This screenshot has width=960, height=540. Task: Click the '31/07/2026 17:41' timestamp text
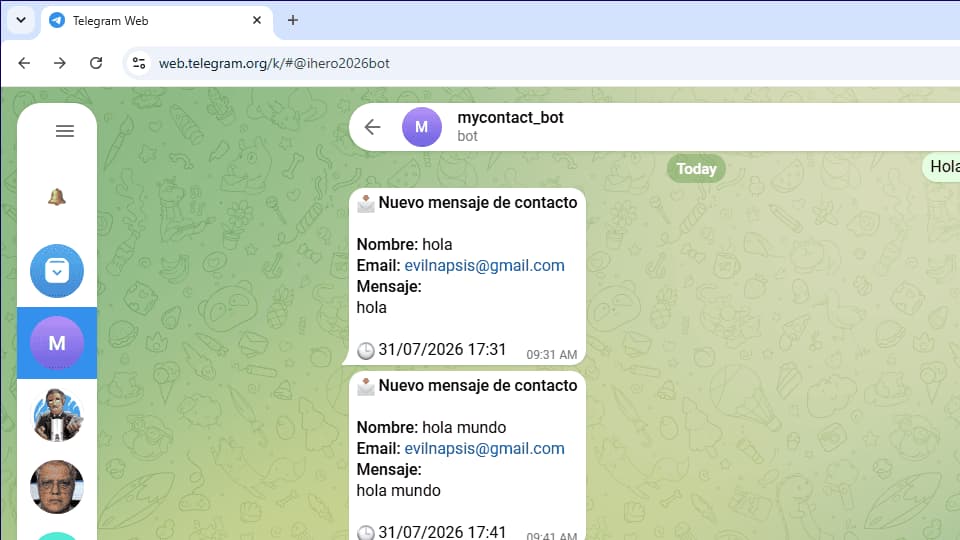(442, 532)
